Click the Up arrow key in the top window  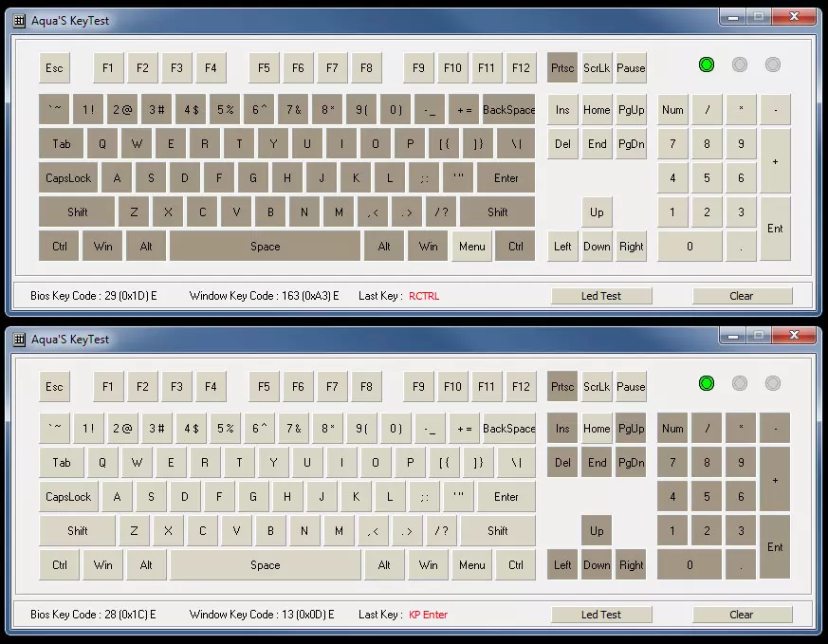[597, 212]
